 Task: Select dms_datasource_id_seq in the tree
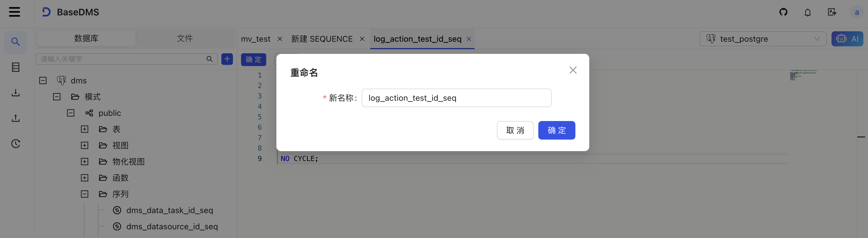coord(172,226)
